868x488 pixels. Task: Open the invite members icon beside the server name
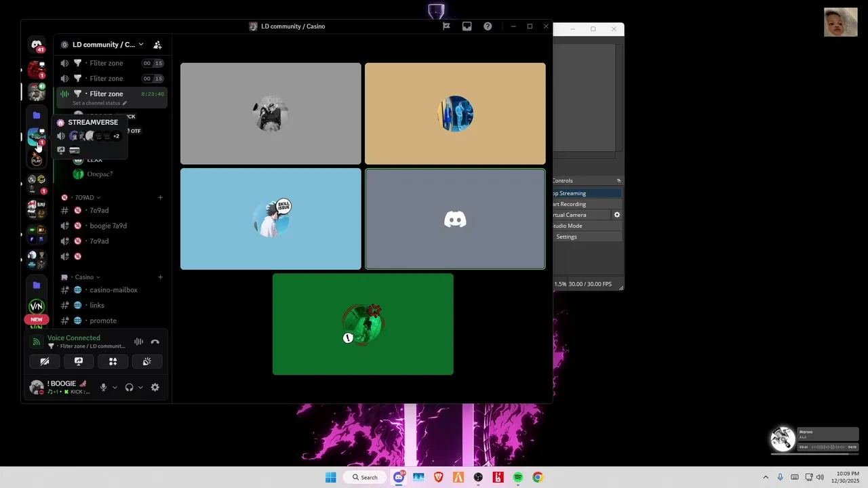click(157, 45)
